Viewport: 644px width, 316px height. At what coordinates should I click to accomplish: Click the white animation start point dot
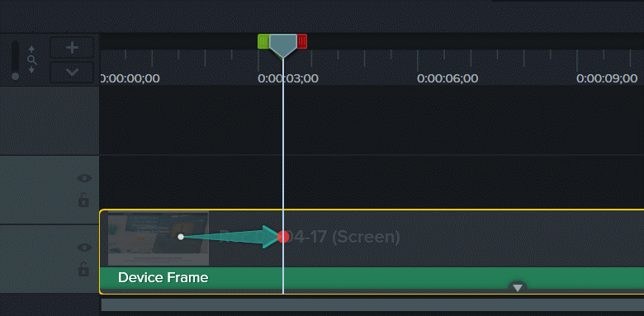[x=181, y=237]
